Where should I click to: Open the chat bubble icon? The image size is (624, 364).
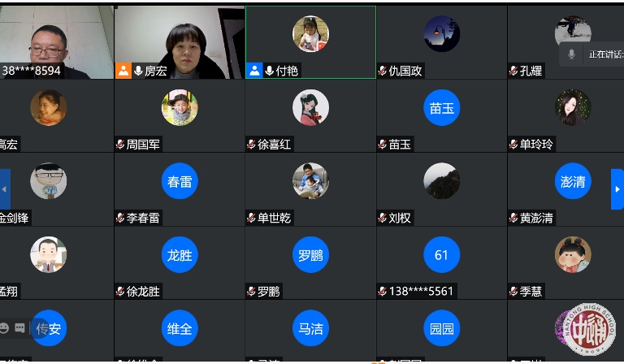(x=19, y=327)
